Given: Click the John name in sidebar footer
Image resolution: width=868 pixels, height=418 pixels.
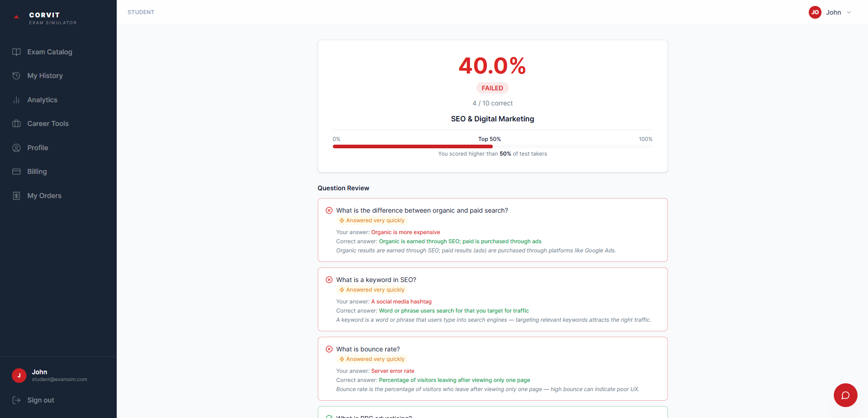Looking at the screenshot, I should pyautogui.click(x=40, y=372).
